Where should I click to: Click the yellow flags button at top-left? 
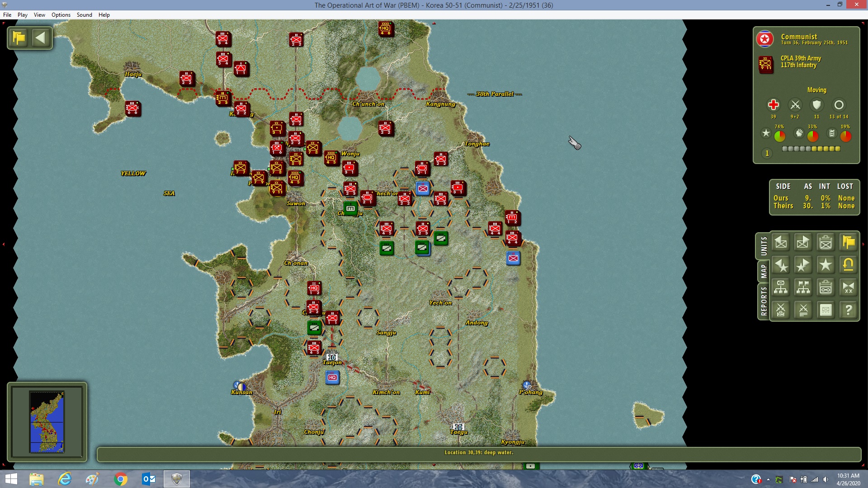pos(19,38)
